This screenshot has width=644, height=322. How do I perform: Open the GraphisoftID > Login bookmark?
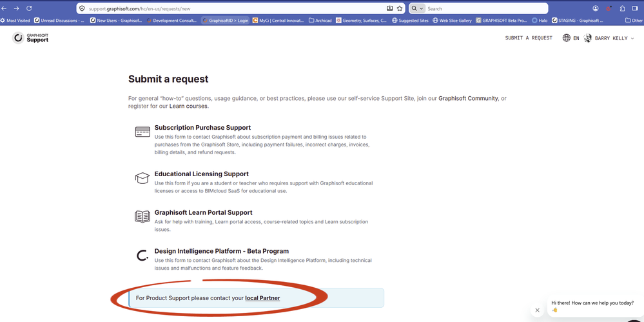pos(226,20)
